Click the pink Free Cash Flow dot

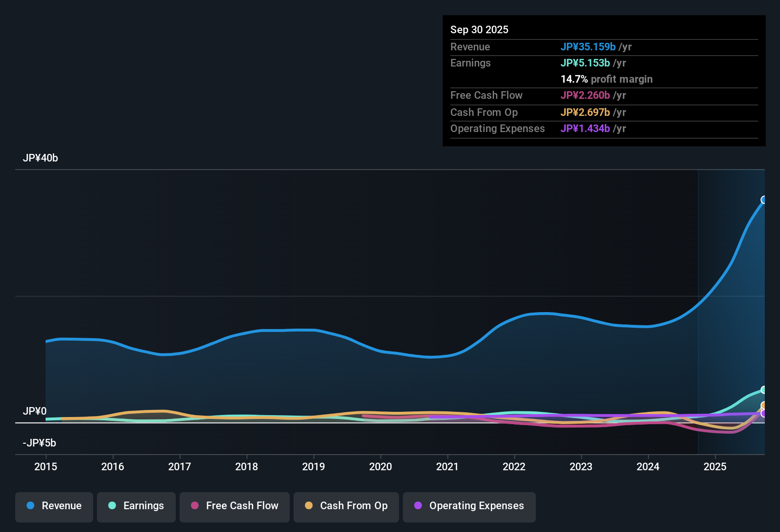tap(195, 506)
